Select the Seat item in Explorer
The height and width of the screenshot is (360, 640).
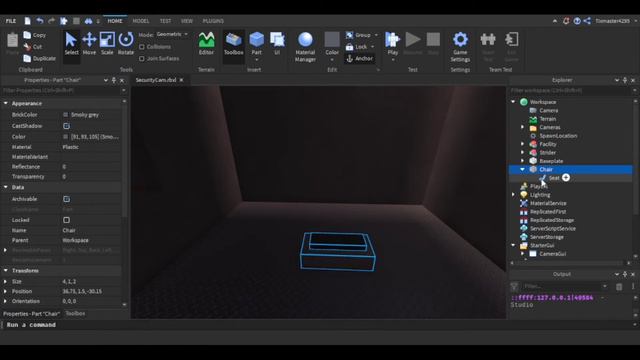[554, 178]
